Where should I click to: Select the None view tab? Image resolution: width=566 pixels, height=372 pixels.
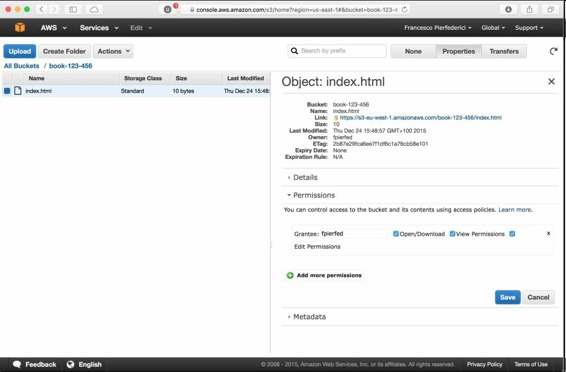click(413, 51)
